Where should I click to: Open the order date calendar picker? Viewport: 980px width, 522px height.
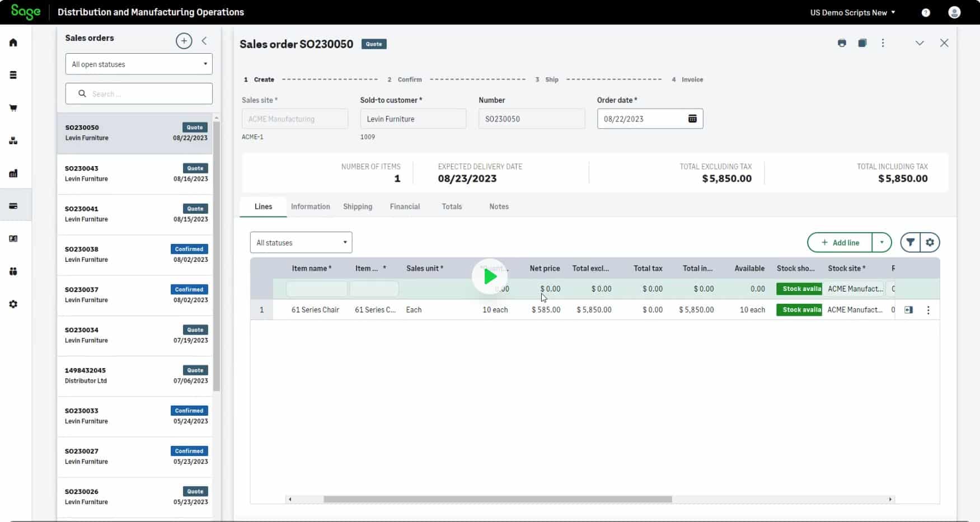(x=692, y=119)
